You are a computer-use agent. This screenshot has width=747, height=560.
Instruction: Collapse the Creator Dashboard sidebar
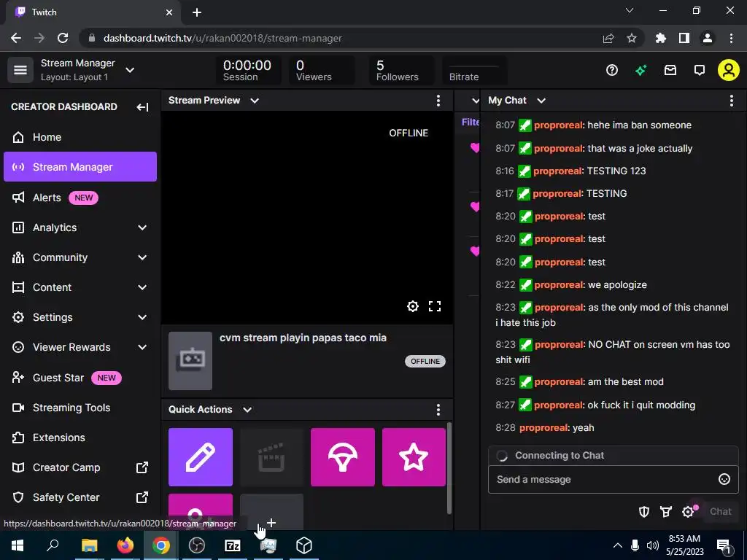click(142, 106)
